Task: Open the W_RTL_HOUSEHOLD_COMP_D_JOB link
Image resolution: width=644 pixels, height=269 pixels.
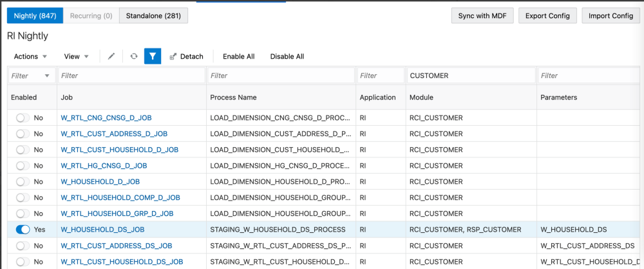Action: (120, 198)
